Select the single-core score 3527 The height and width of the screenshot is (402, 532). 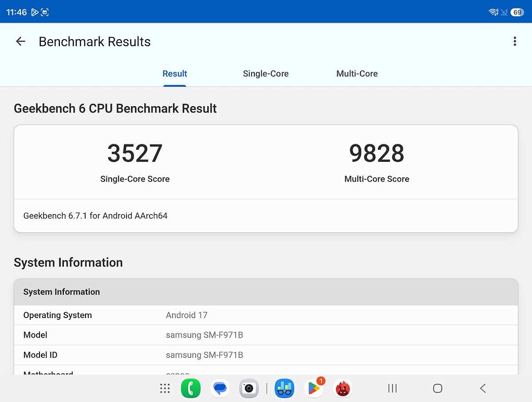[x=135, y=153]
